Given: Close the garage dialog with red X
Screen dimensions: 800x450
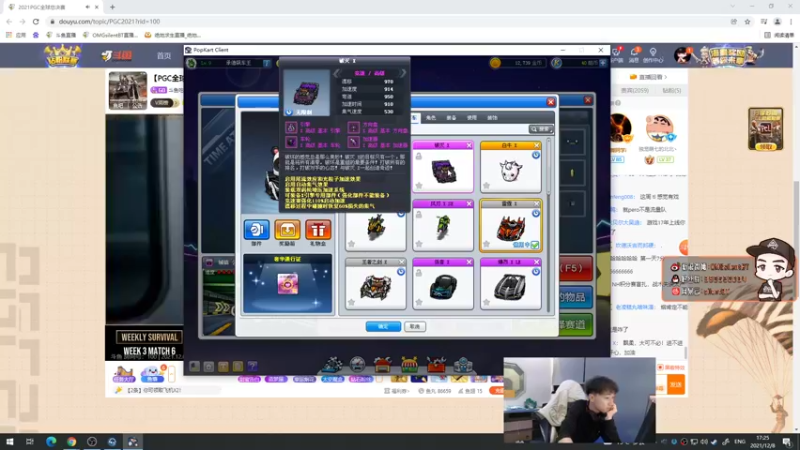Looking at the screenshot, I should click(x=551, y=102).
